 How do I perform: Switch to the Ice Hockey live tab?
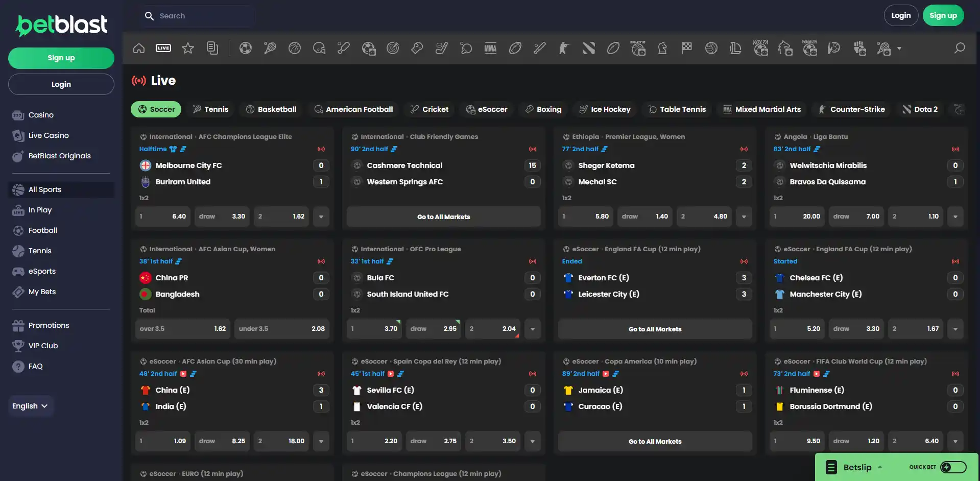click(x=605, y=109)
